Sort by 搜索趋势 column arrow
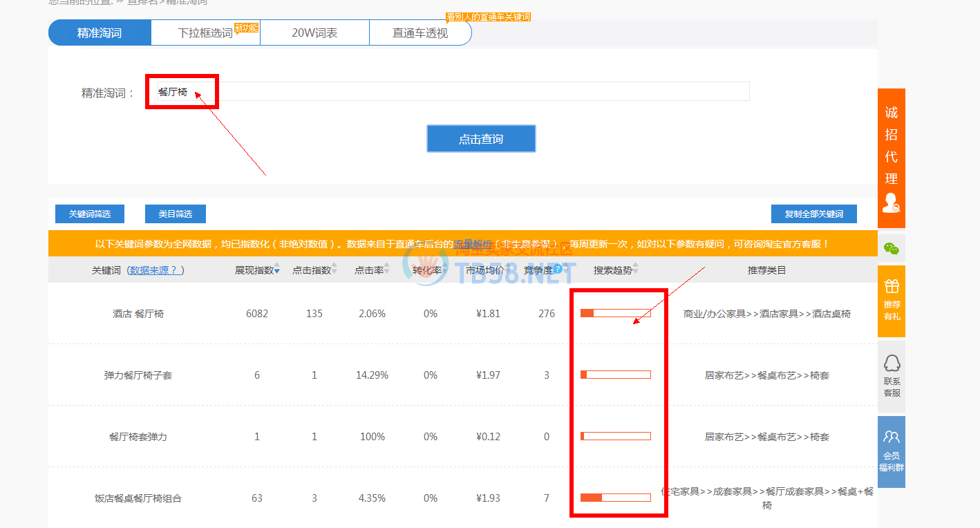This screenshot has width=980, height=528. tap(635, 270)
